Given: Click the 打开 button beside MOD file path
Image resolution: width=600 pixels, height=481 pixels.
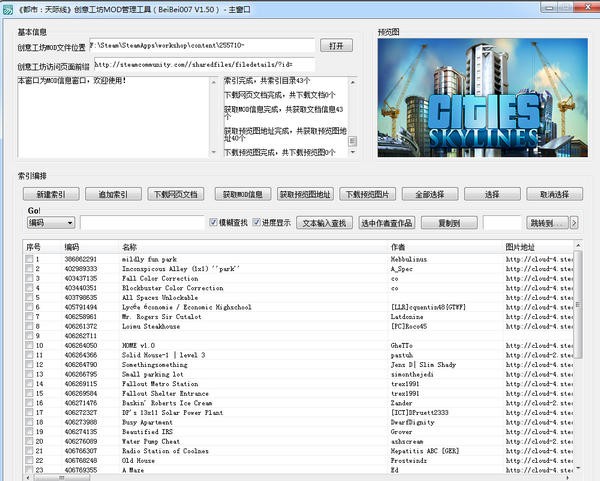Looking at the screenshot, I should point(336,46).
